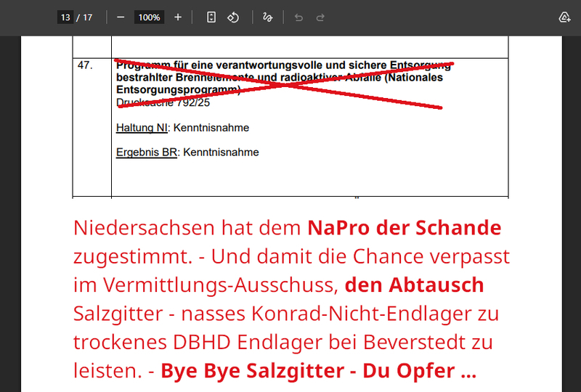Activate the draw annotation tool
This screenshot has height=392, width=581.
tap(268, 17)
